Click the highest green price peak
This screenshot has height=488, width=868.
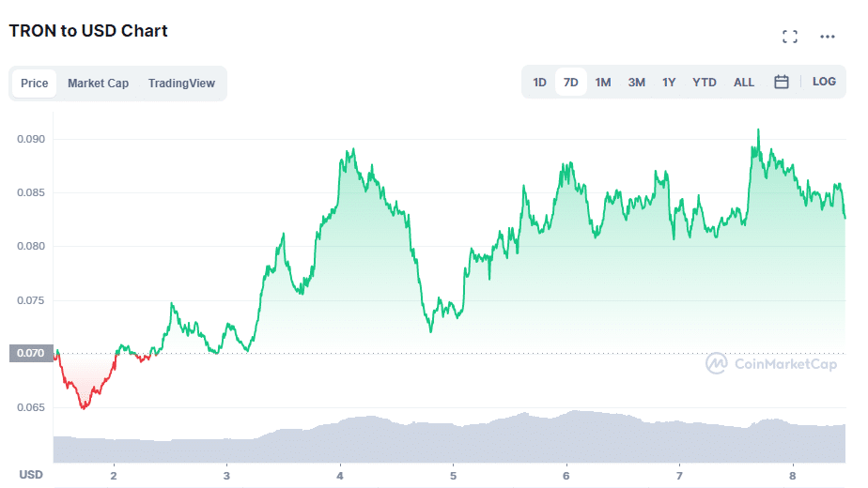click(x=758, y=130)
